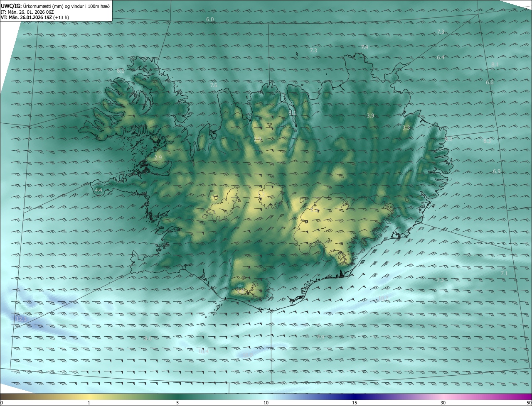Click the colour scale label 30
The width and height of the screenshot is (532, 406).
[443, 403]
